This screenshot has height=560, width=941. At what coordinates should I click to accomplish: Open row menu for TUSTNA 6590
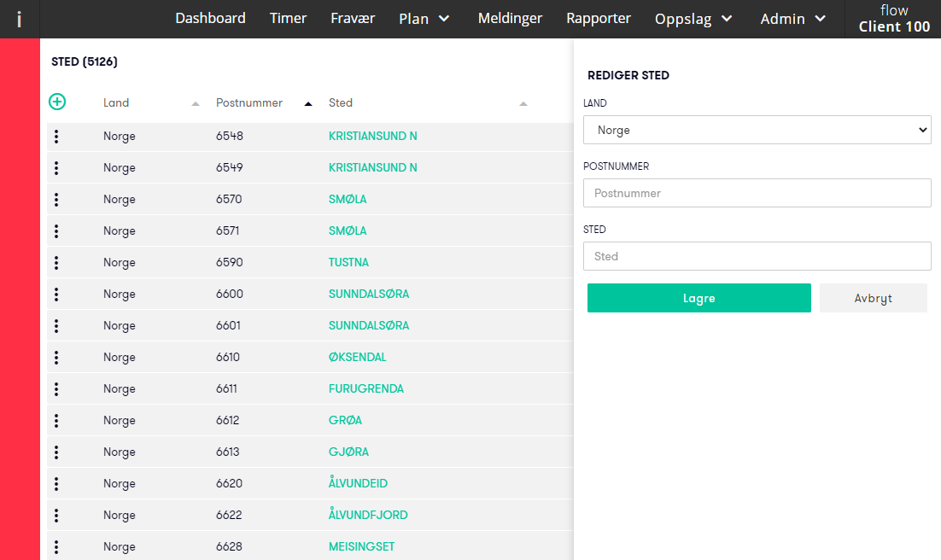click(x=56, y=262)
